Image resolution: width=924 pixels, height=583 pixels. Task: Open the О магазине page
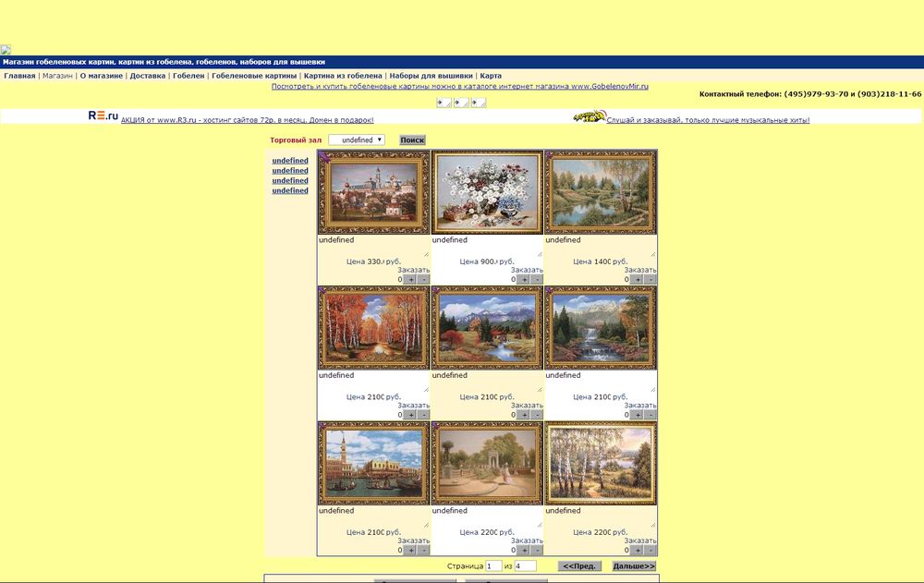tap(102, 76)
